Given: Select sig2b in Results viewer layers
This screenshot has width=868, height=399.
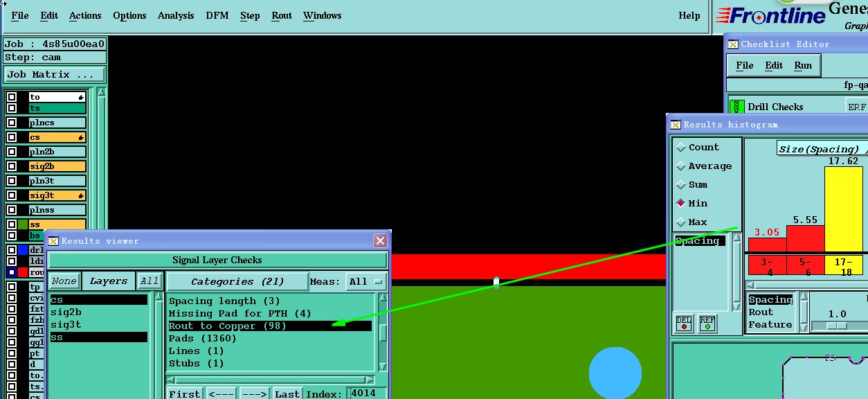Looking at the screenshot, I should pos(98,312).
